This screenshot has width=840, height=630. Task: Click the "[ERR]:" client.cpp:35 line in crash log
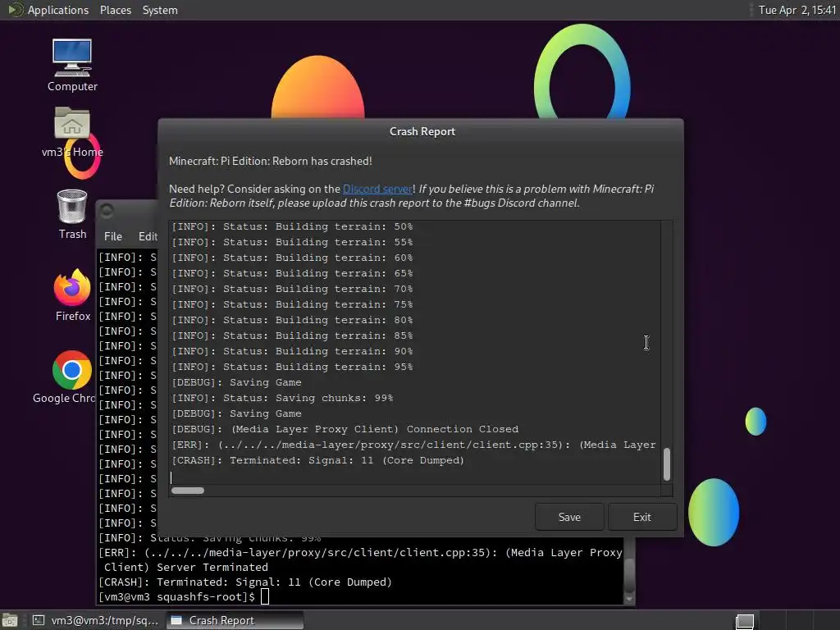tap(413, 445)
